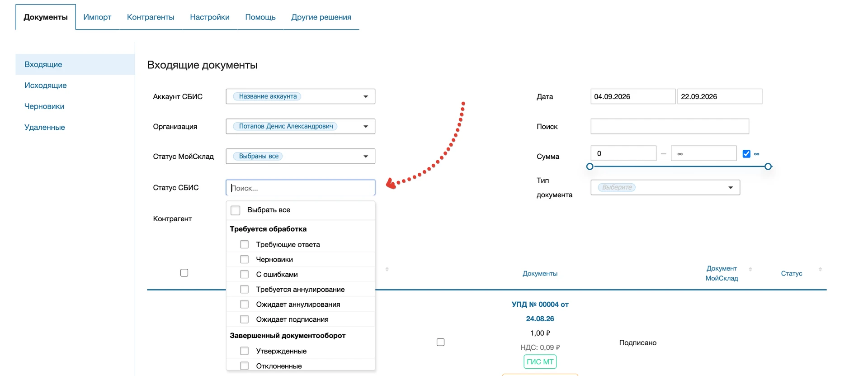Check the Черновики status checkbox in dropdown
Image resolution: width=868 pixels, height=376 pixels.
click(245, 259)
